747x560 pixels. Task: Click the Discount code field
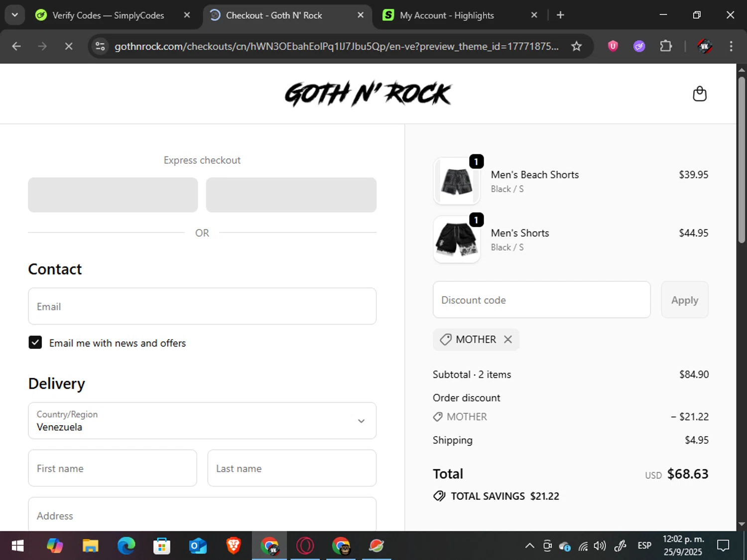[542, 300]
